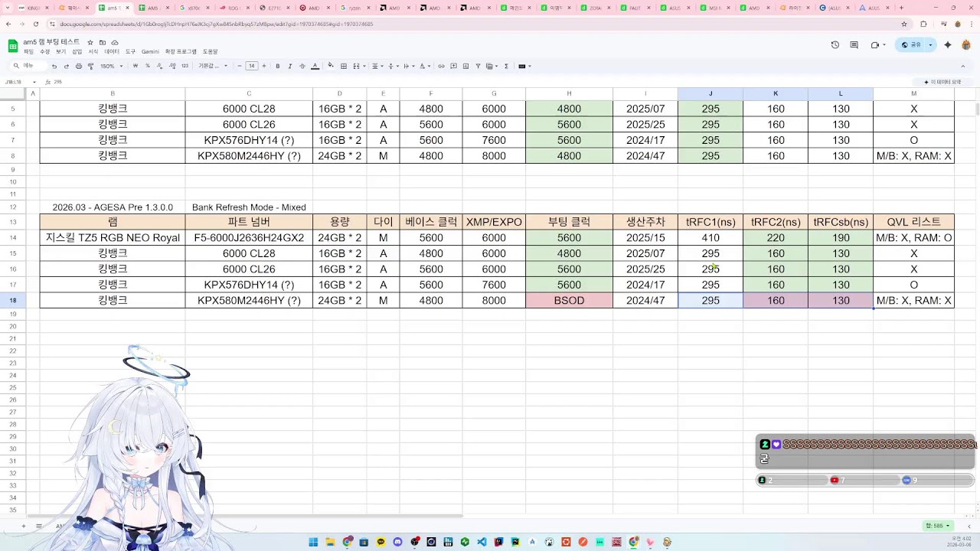Select column J header
The width and height of the screenshot is (980, 551).
click(710, 94)
